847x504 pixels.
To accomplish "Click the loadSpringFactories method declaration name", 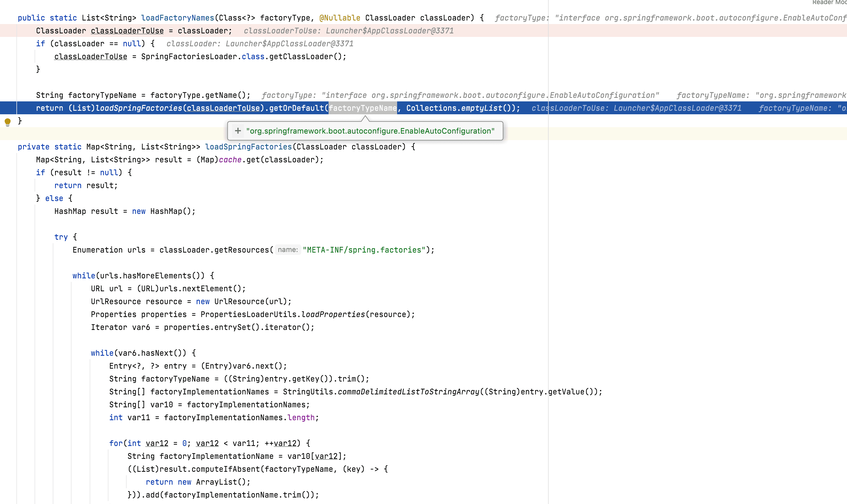I will pos(249,147).
